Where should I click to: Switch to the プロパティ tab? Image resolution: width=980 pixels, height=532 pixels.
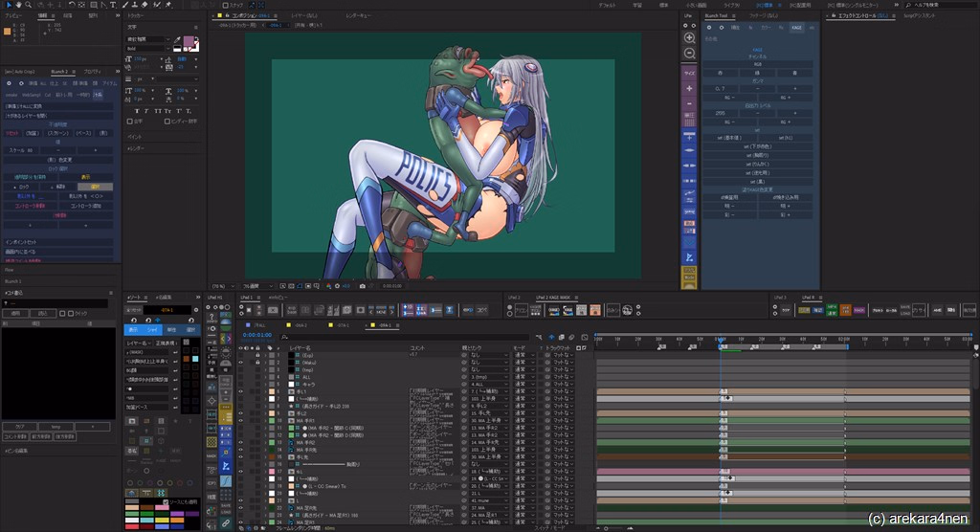click(x=93, y=72)
